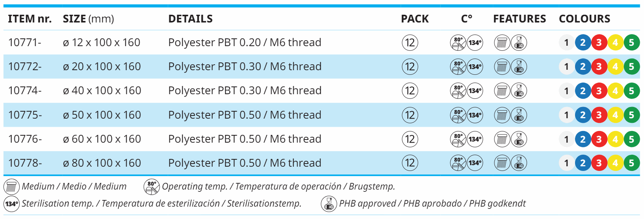Select yellow colour 4 for item 10775

click(x=615, y=115)
